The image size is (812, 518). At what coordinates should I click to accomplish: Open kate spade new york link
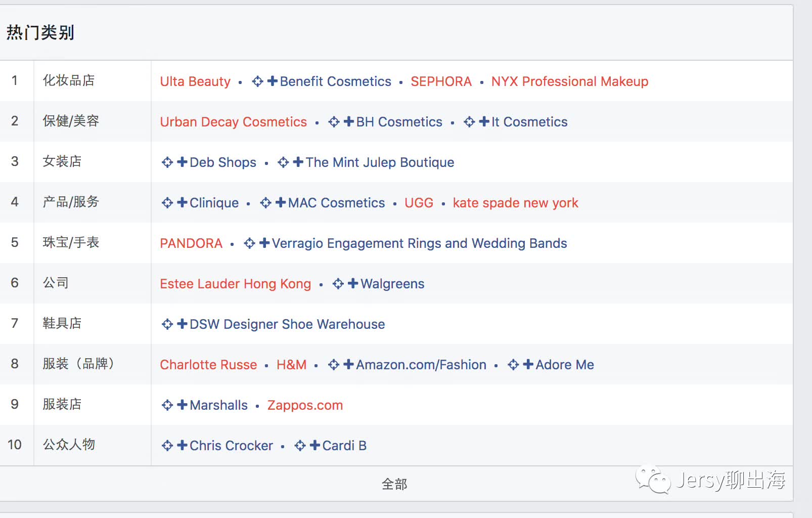point(515,203)
